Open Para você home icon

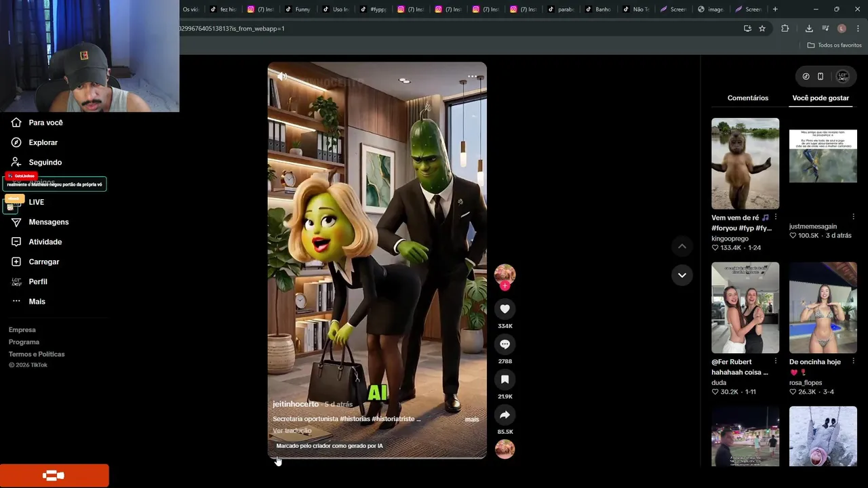16,123
